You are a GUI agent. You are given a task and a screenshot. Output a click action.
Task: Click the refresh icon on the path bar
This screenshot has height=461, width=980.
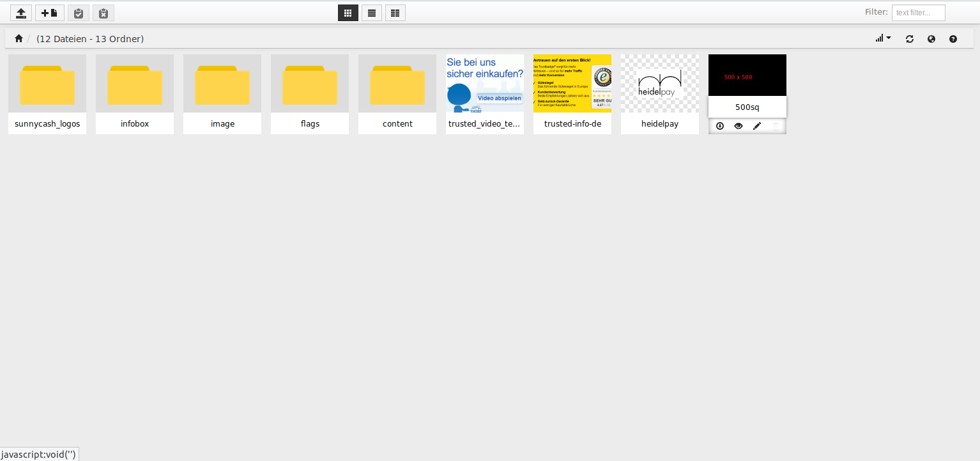point(909,38)
